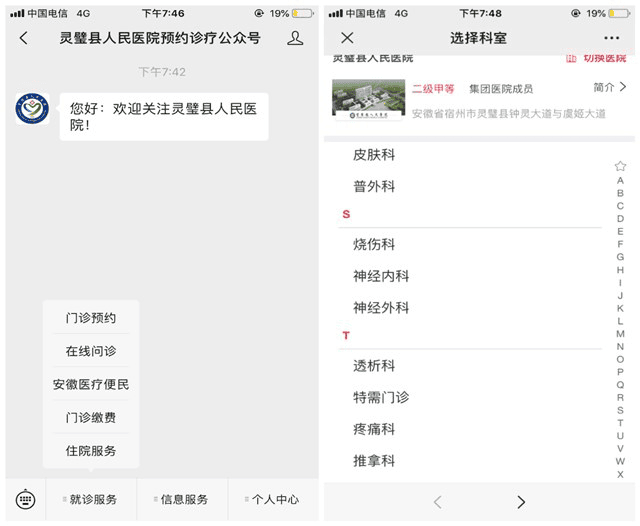Screen dimensions: 640x526
Task: Open the three-dot more options menu
Action: pyautogui.click(x=612, y=38)
